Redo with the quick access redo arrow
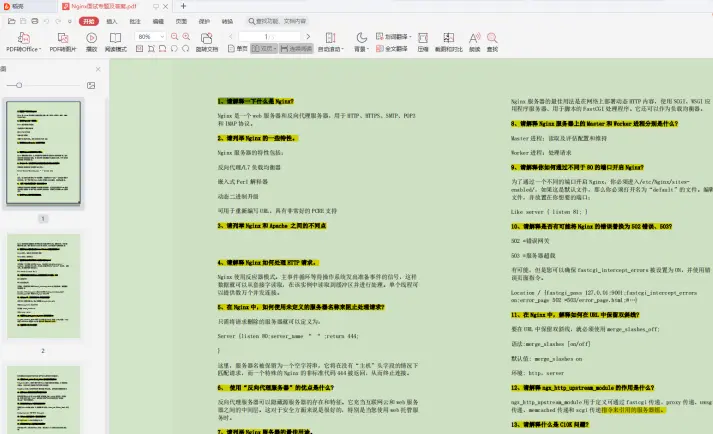 (58, 21)
